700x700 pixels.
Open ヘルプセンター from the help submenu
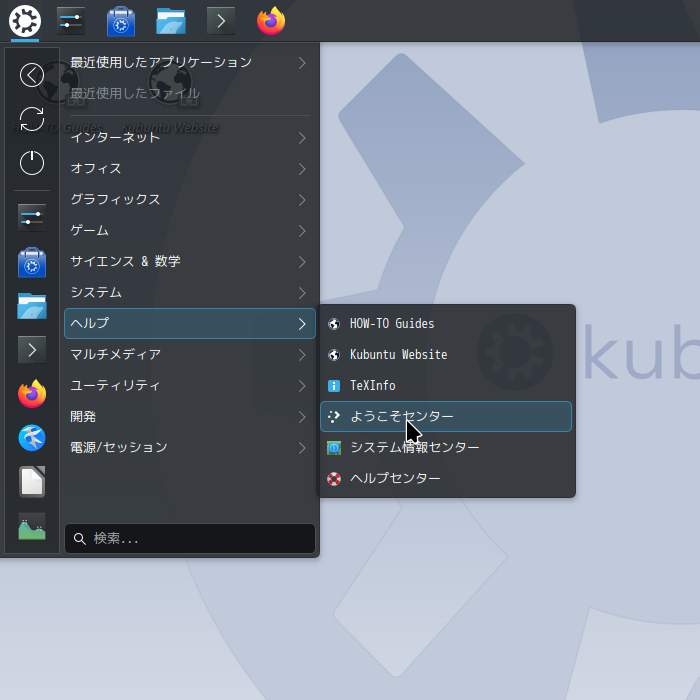tap(446, 479)
